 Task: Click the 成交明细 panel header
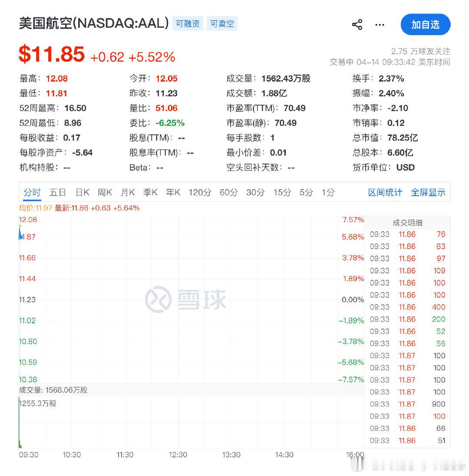(x=407, y=223)
